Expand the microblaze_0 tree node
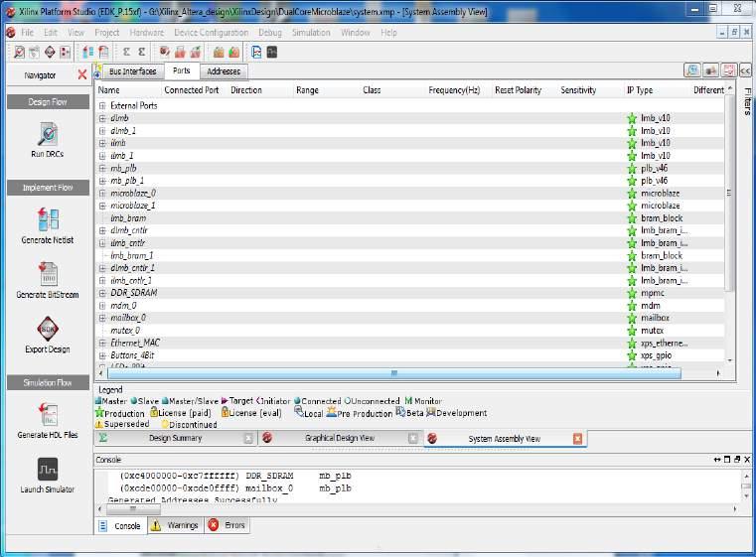This screenshot has width=756, height=557. [x=102, y=194]
